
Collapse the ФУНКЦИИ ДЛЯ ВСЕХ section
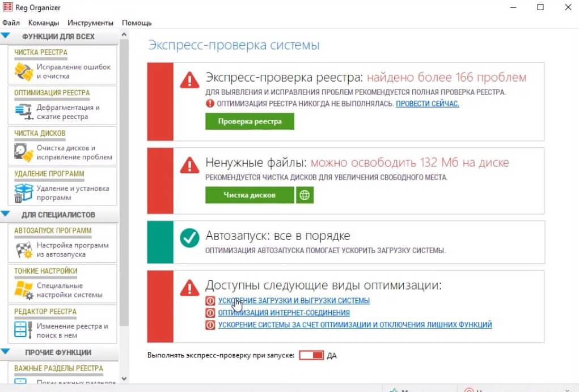pyautogui.click(x=6, y=36)
